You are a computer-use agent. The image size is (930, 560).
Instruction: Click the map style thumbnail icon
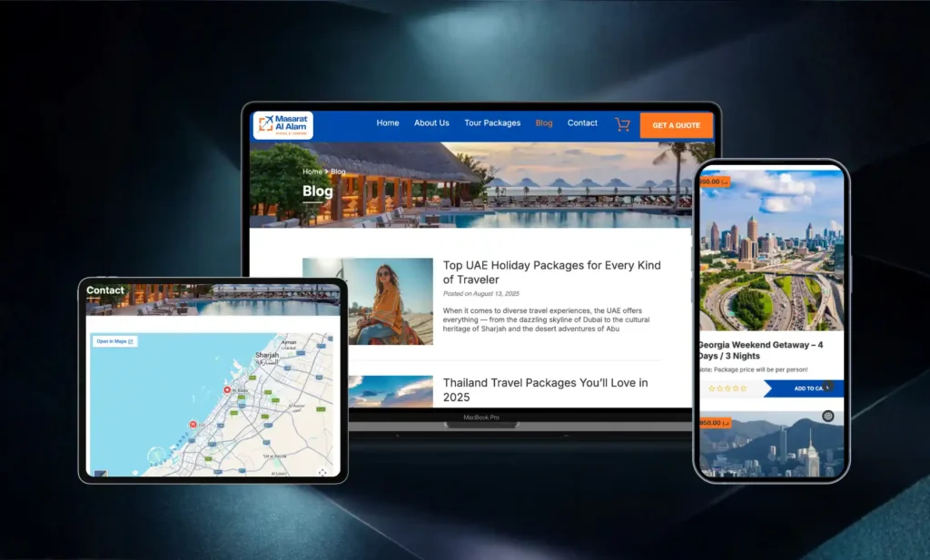pos(100,472)
